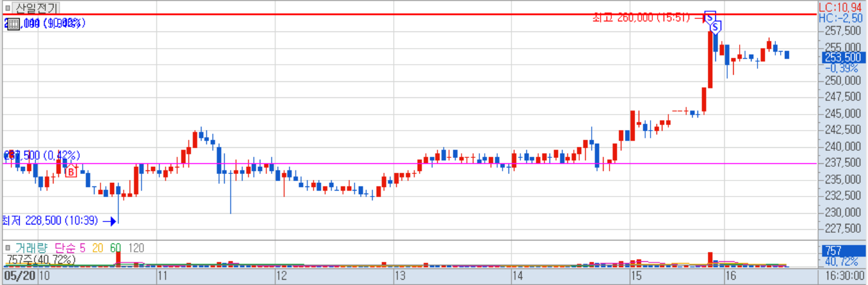Image resolution: width=868 pixels, height=285 pixels.
Task: Click the 227,500 price axis label
Action: 844,229
